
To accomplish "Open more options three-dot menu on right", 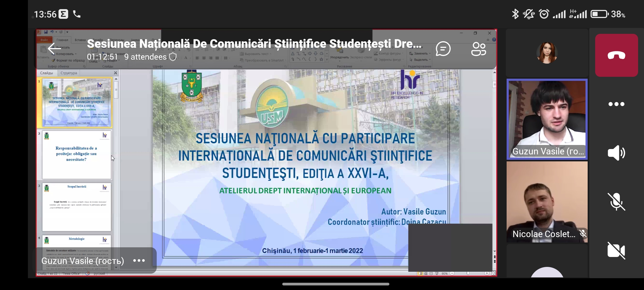I will 616,104.
